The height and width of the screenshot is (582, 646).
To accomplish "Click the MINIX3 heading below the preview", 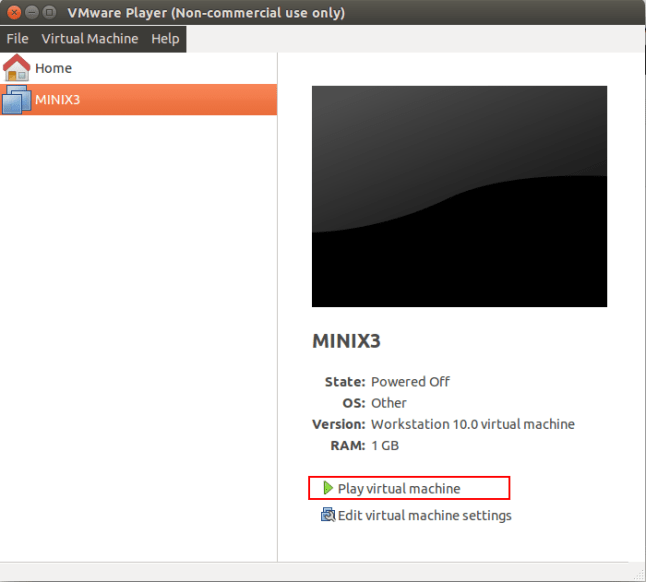I will point(346,341).
